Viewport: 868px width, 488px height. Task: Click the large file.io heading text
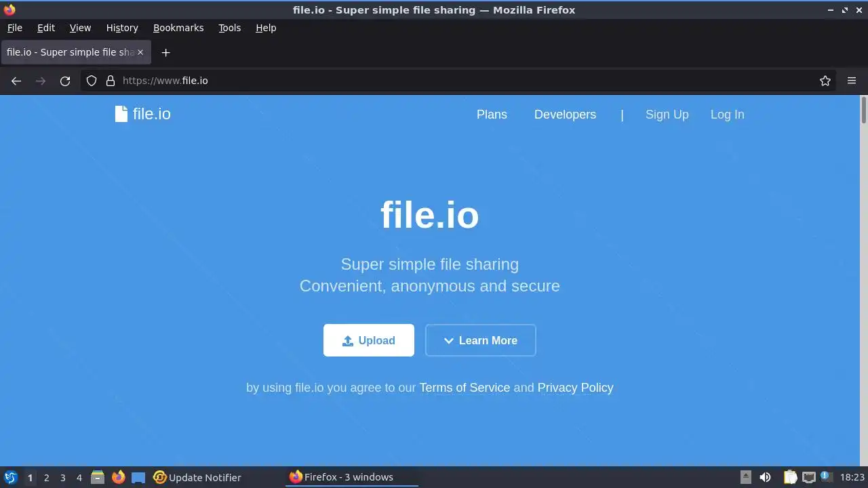(430, 214)
